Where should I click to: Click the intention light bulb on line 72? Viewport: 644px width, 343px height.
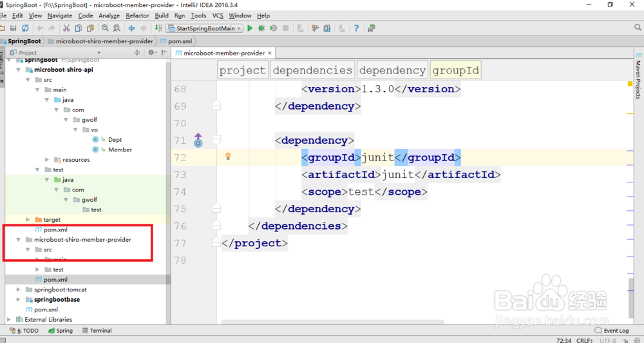tap(228, 156)
